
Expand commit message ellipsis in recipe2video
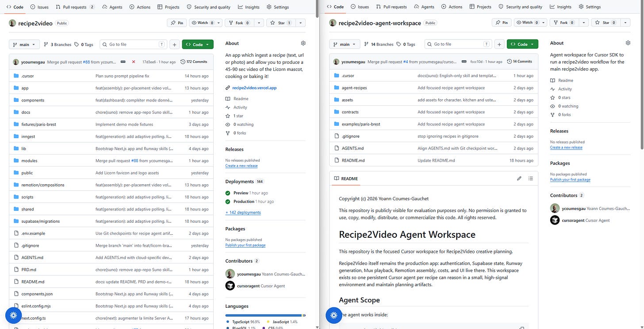(123, 62)
